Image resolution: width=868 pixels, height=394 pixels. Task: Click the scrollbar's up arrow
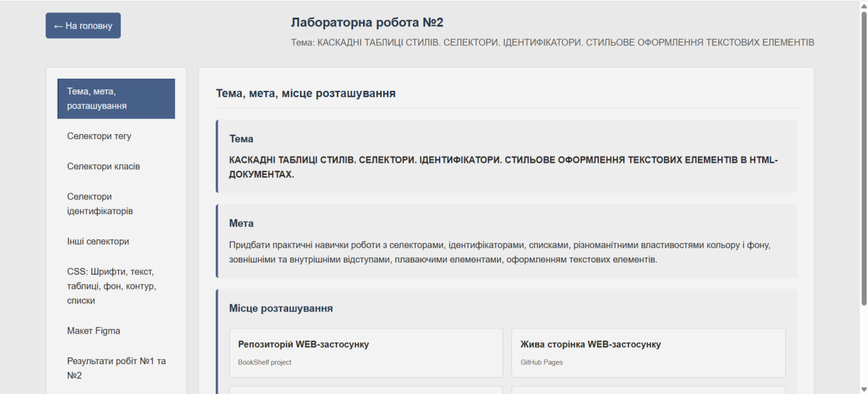point(864,5)
